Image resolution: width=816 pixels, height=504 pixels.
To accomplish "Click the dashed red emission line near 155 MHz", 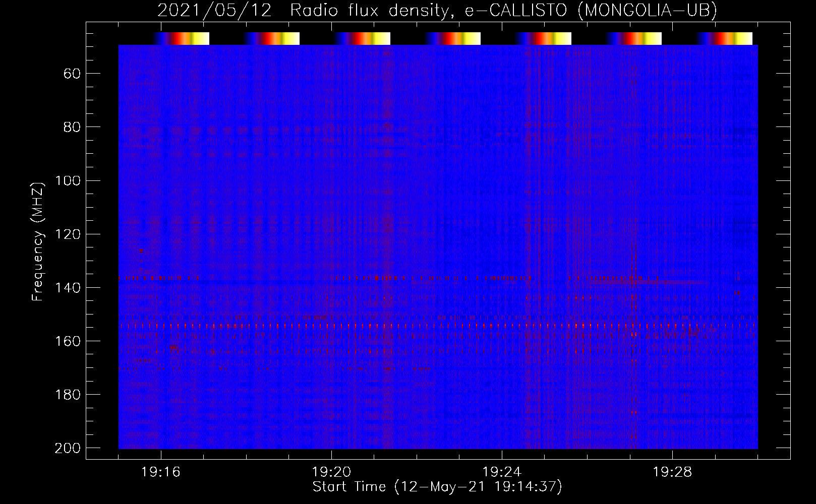I will [x=438, y=326].
